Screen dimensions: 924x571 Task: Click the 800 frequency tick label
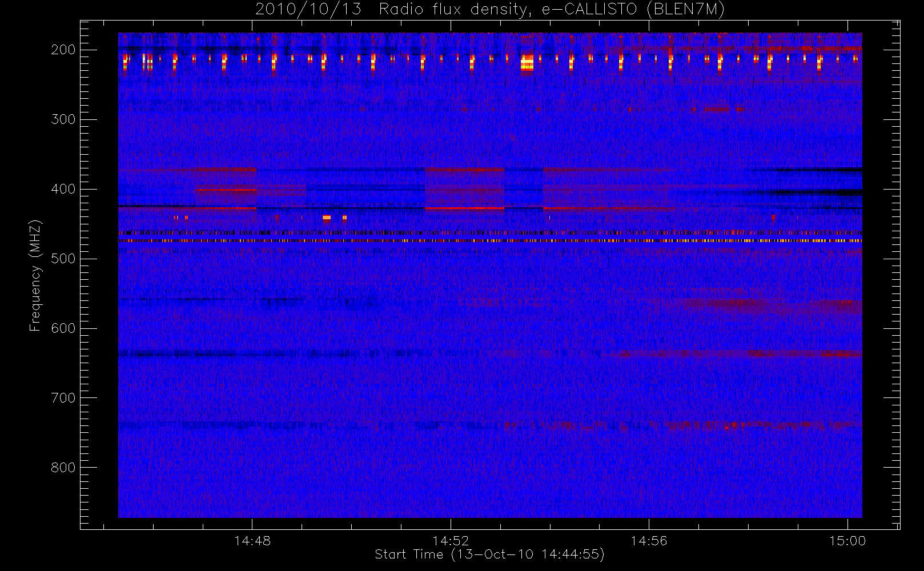pyautogui.click(x=63, y=468)
